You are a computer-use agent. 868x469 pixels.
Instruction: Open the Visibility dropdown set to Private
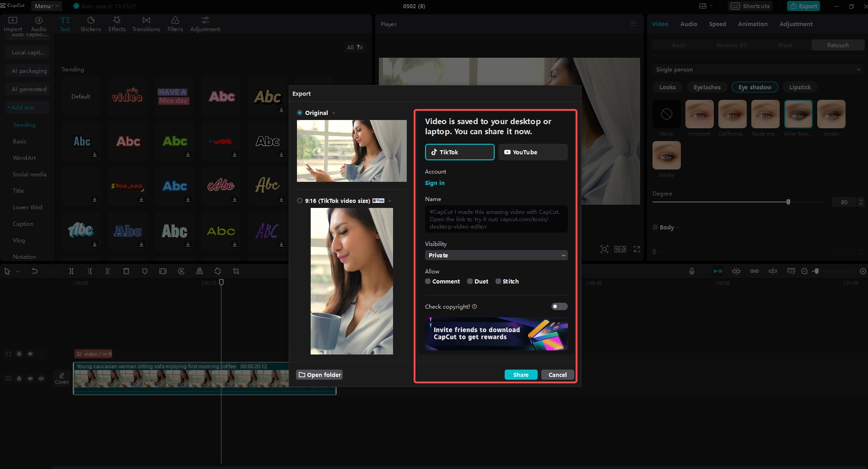click(496, 255)
